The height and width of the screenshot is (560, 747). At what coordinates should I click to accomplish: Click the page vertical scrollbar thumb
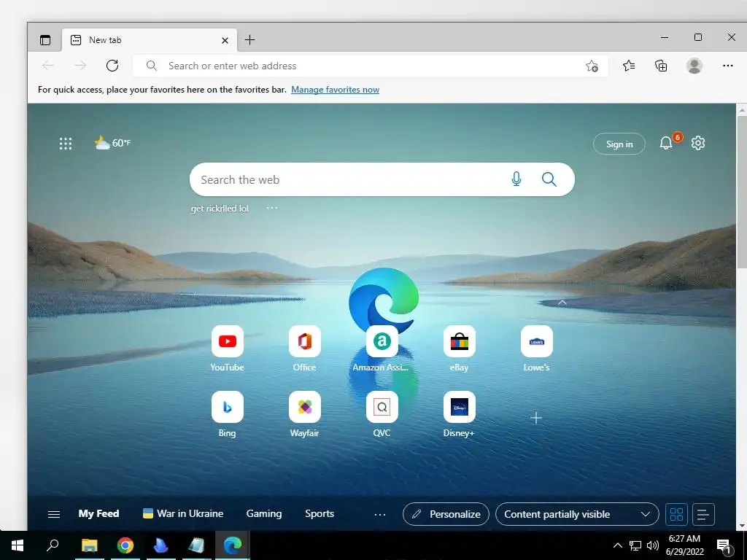pos(742,192)
